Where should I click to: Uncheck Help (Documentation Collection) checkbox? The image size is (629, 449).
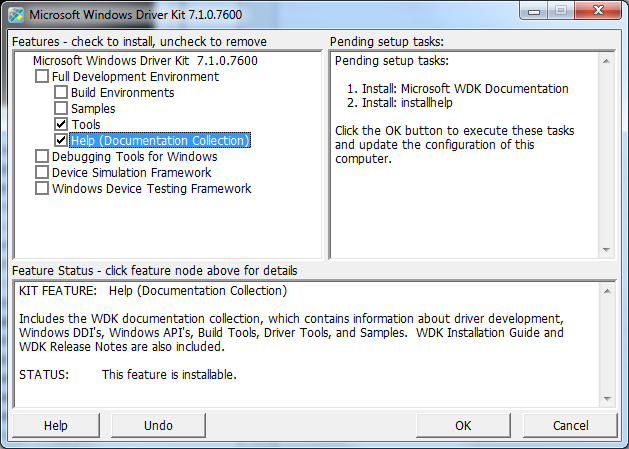[60, 141]
